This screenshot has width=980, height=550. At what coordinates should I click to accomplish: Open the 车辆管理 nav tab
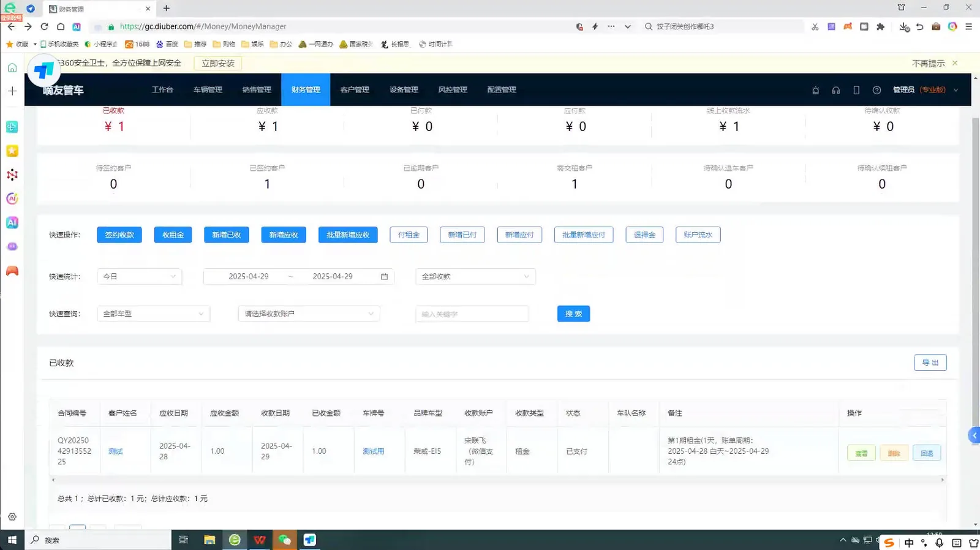(208, 90)
